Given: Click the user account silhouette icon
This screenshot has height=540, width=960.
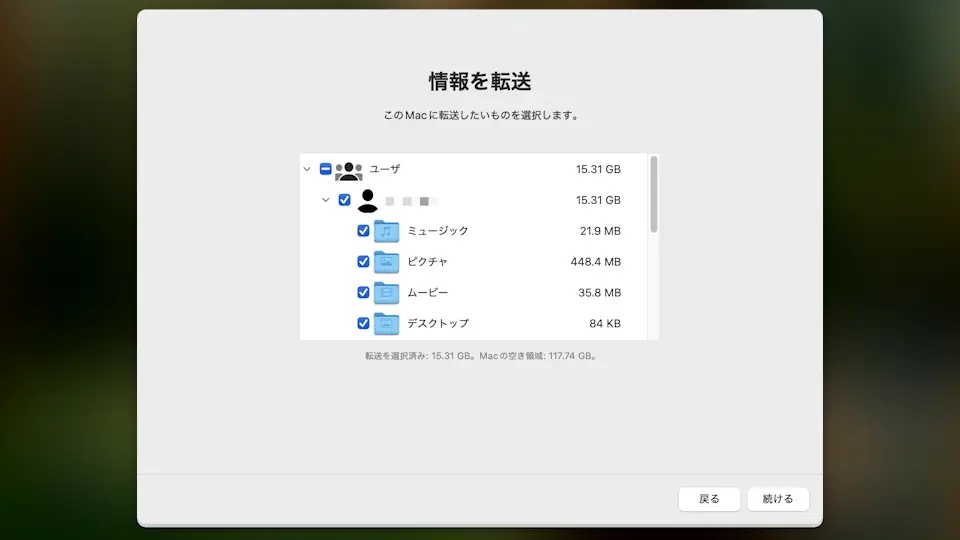Looking at the screenshot, I should pos(367,200).
